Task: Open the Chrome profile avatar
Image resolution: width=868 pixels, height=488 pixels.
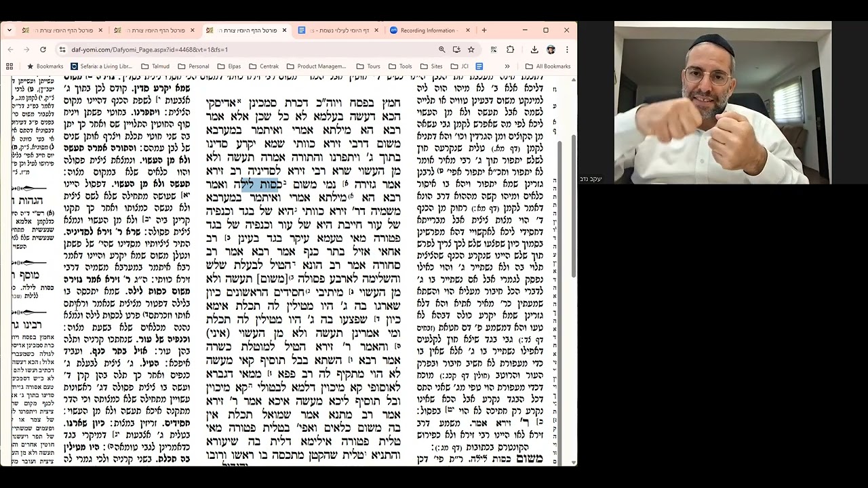Action: 551,49
